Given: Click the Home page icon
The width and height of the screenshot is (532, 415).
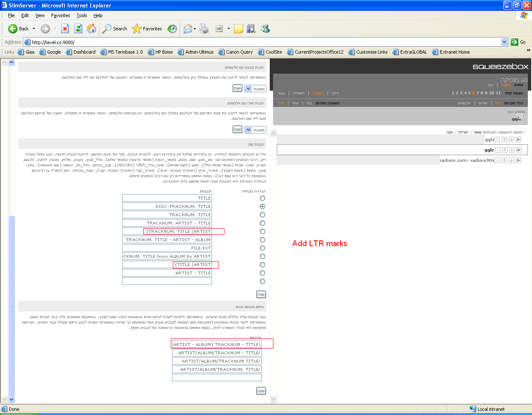Looking at the screenshot, I should click(91, 29).
